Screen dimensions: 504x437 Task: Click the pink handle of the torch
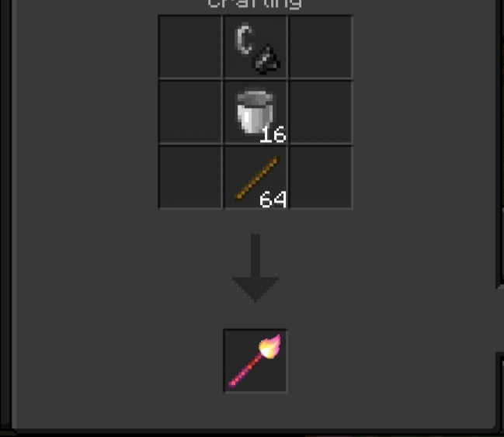245,371
